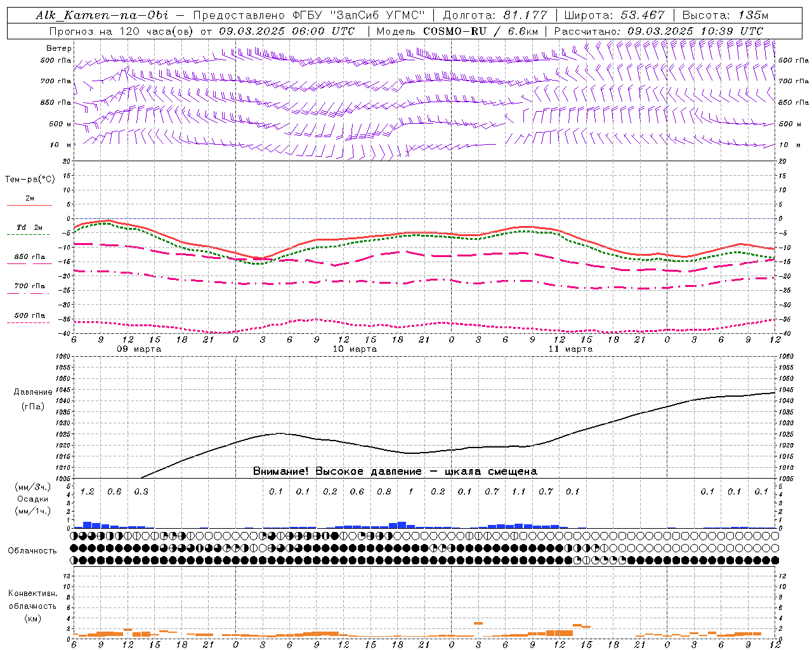Click the 500 гПа entry in temperature legend
The image size is (812, 650).
[x=29, y=315]
